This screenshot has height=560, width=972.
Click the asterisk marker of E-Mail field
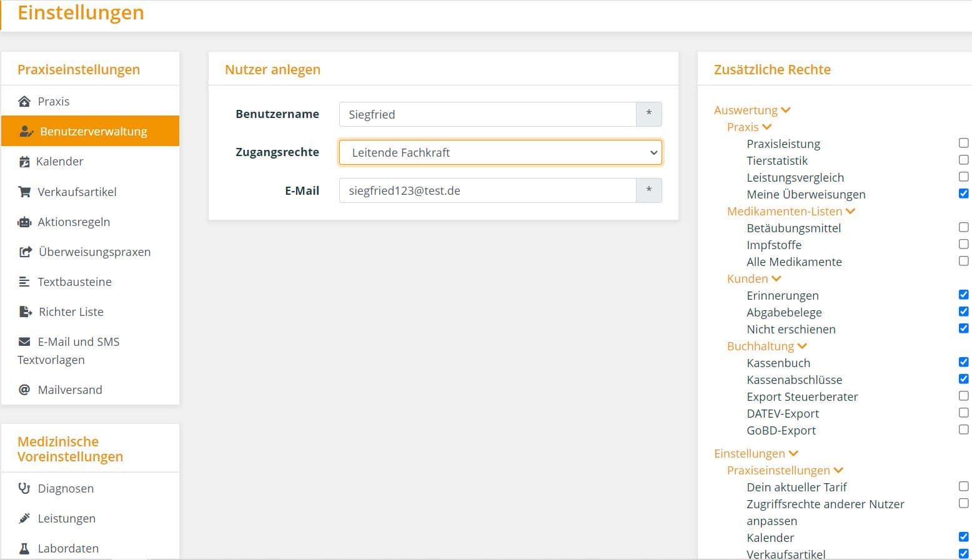(x=648, y=190)
